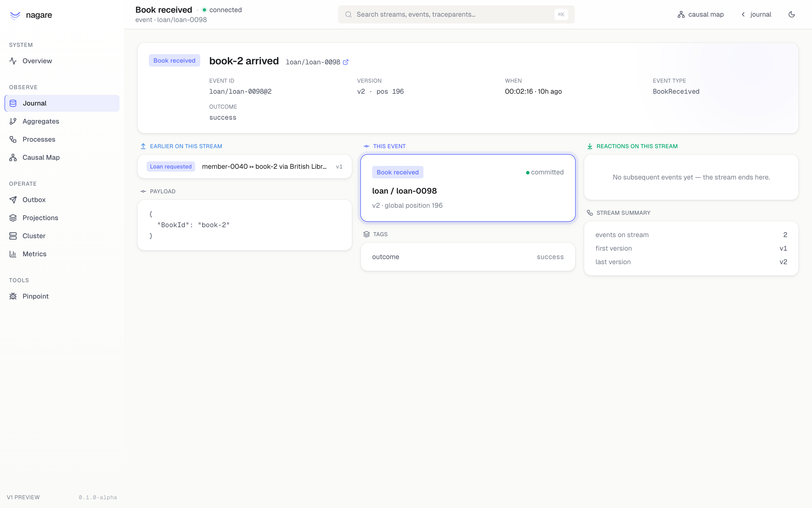Click the first version row
The height and width of the screenshot is (508, 812).
point(691,248)
